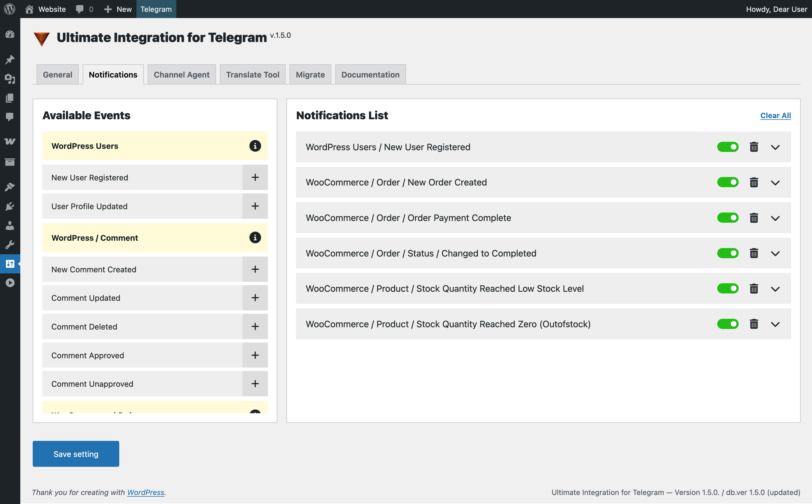The height and width of the screenshot is (504, 812).
Task: Open the Media sidebar icon
Action: pyautogui.click(x=10, y=79)
